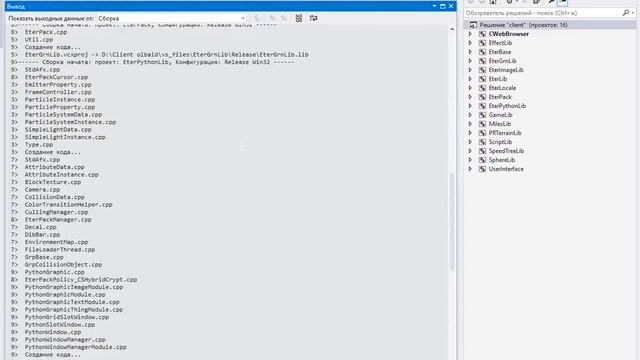Click the build-started line for EterPythonLib
Image resolution: width=640 pixels, height=360 pixels.
point(152,62)
